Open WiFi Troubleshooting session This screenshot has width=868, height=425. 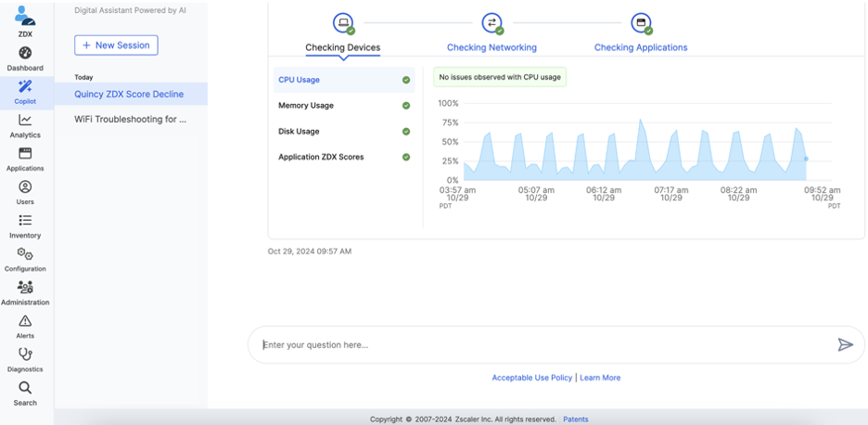(130, 120)
